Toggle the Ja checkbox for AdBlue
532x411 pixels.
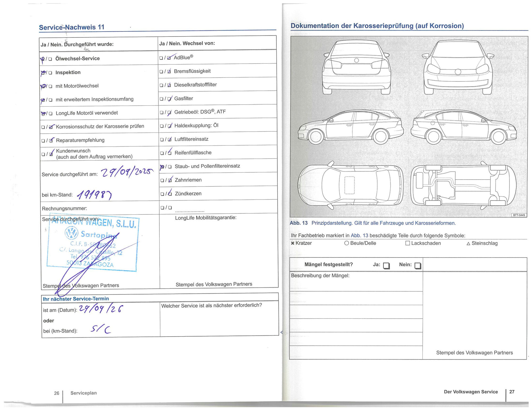click(x=161, y=58)
